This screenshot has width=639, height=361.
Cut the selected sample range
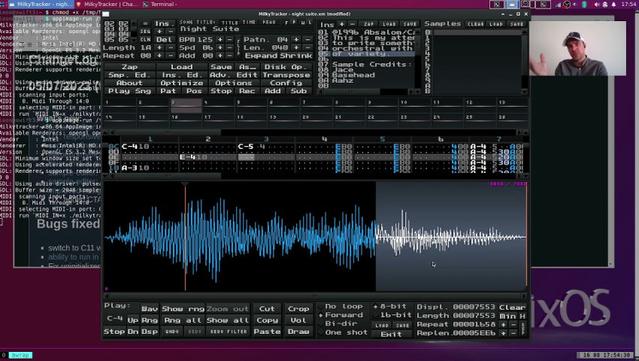(267, 309)
